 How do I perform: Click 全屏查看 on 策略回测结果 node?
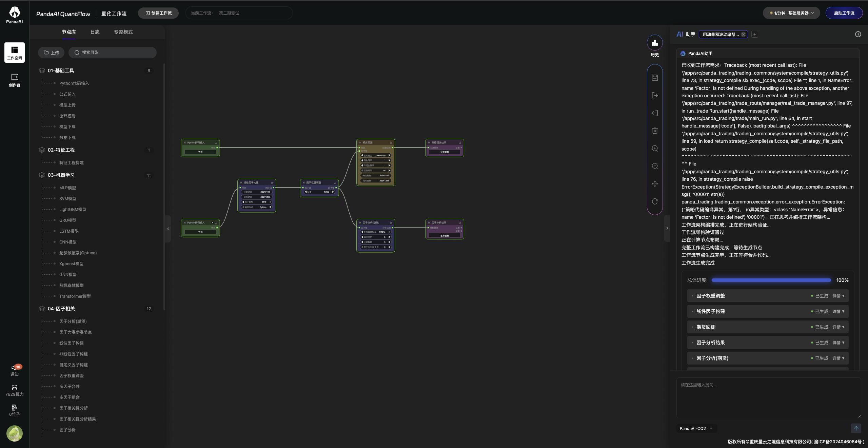click(x=445, y=152)
